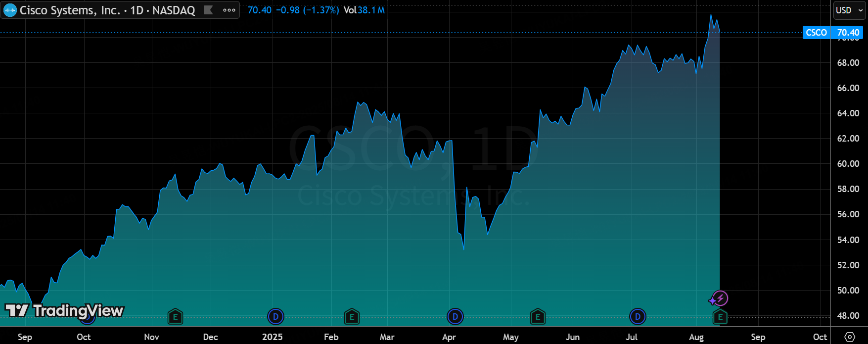Viewport: 868px width, 344px height.
Task: Click dividend D marker above Apr label
Action: 455,317
